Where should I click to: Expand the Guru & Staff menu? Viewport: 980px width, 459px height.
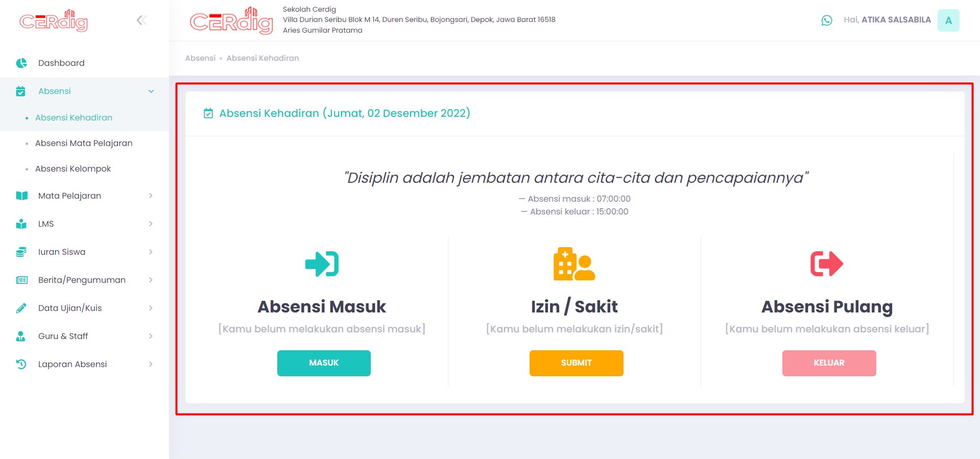tap(151, 336)
